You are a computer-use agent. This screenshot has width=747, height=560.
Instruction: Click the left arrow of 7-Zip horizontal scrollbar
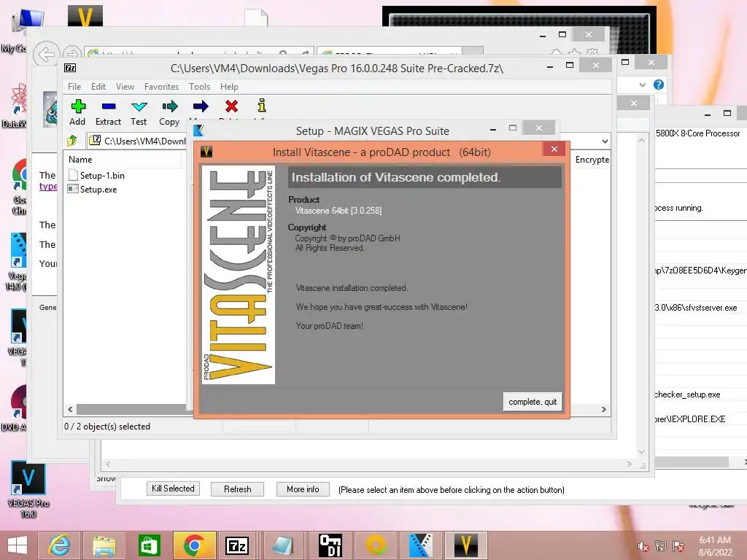click(x=70, y=410)
